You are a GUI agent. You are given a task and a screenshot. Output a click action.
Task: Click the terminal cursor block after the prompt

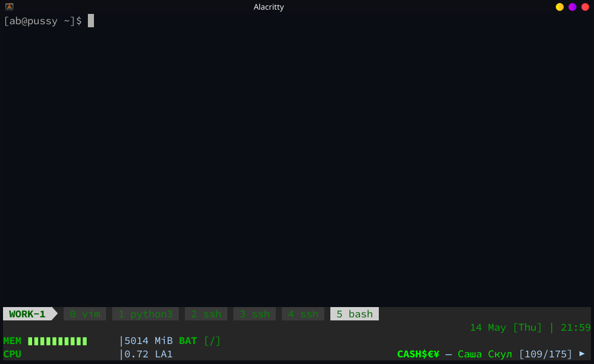(x=91, y=21)
